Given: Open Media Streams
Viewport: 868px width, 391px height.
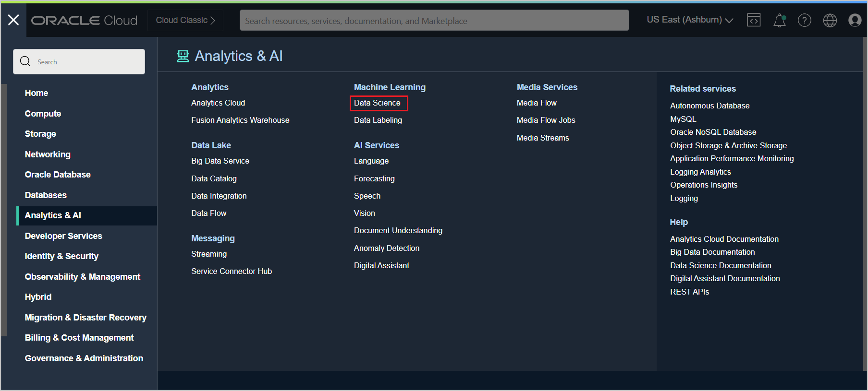Looking at the screenshot, I should pos(543,138).
